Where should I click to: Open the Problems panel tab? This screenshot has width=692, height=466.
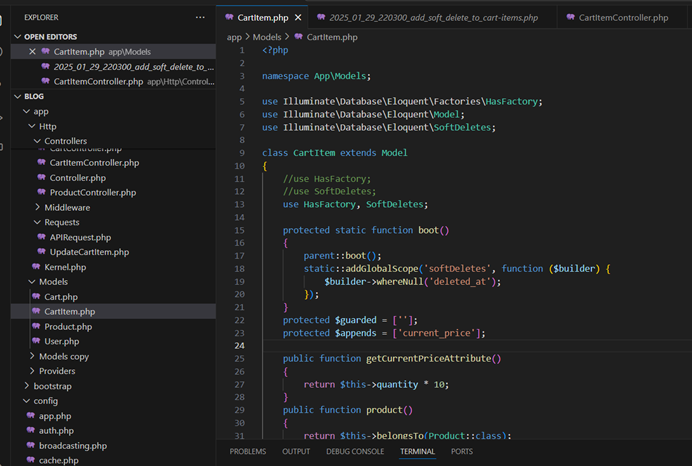[x=248, y=451]
